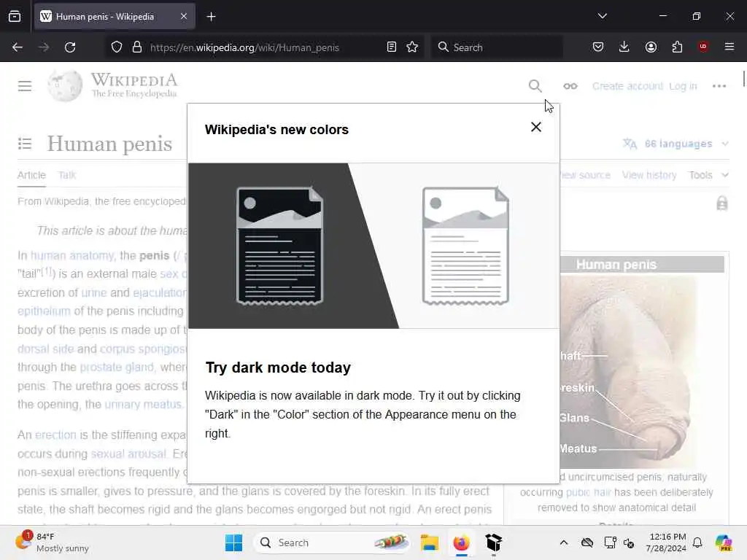Click the Wikipedia search magnifier icon
Viewport: 747px width, 560px height.
535,86
